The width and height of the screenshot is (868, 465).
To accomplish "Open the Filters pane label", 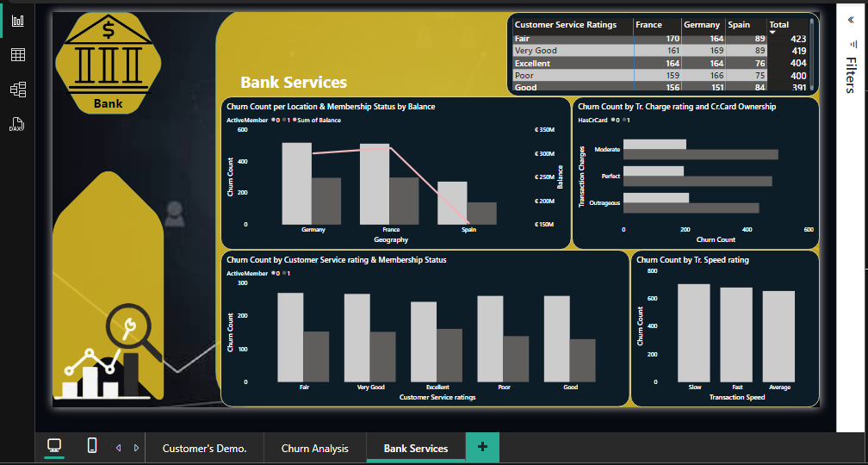I will click(x=850, y=75).
